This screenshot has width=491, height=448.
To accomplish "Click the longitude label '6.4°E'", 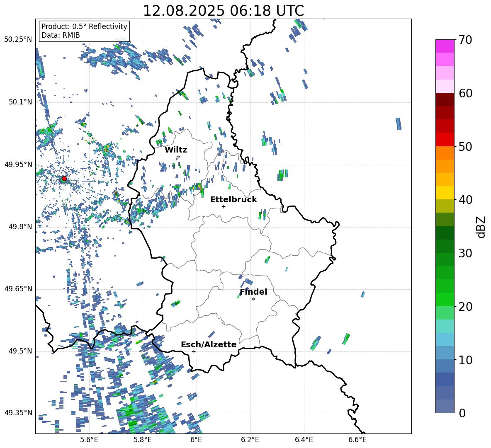I will pyautogui.click(x=304, y=440).
